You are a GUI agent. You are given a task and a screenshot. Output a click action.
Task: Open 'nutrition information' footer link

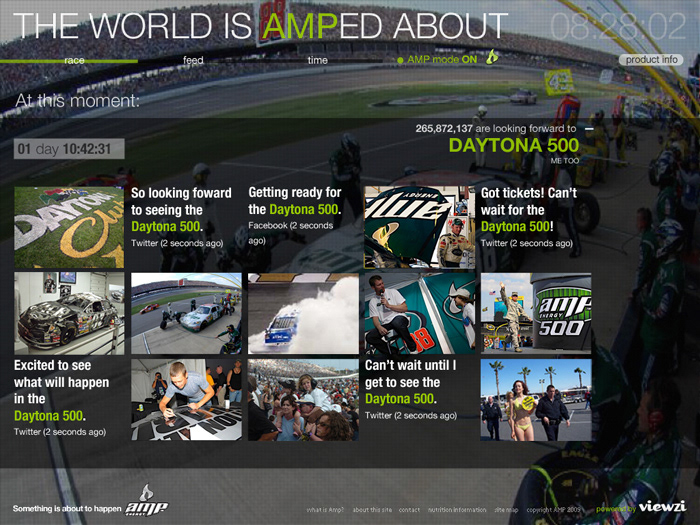(457, 509)
